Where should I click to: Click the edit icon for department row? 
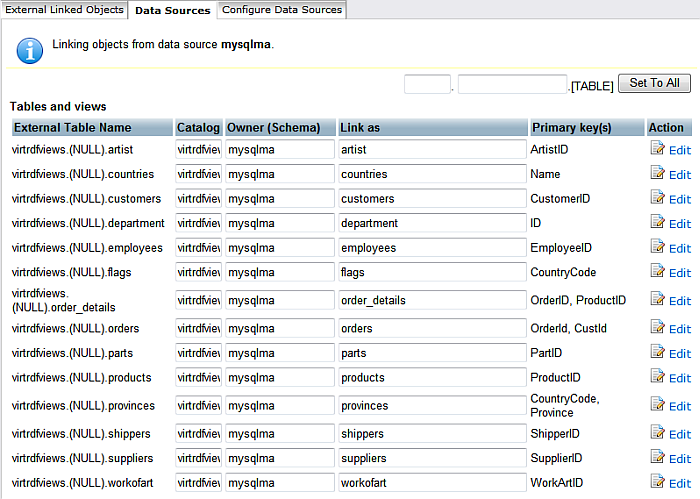click(x=657, y=223)
